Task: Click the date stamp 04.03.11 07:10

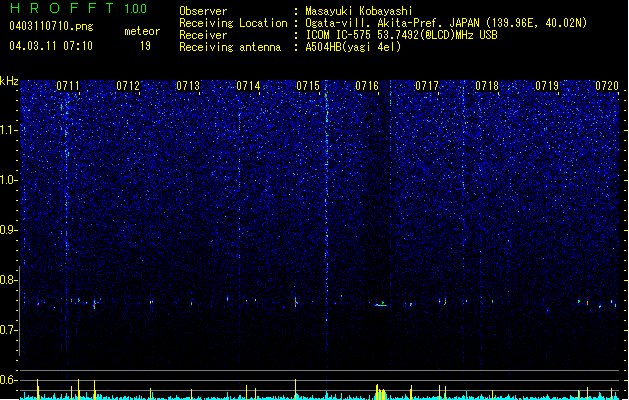Action: click(51, 46)
